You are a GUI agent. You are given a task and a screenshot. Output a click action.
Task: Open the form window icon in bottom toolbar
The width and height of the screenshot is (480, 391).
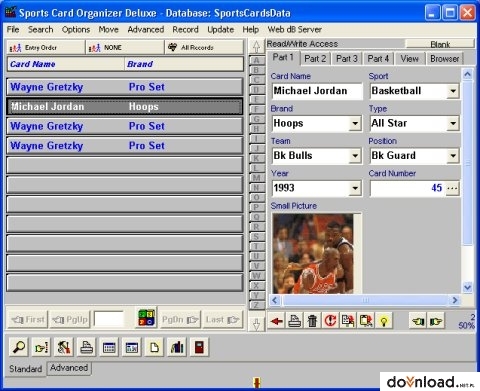point(132,347)
